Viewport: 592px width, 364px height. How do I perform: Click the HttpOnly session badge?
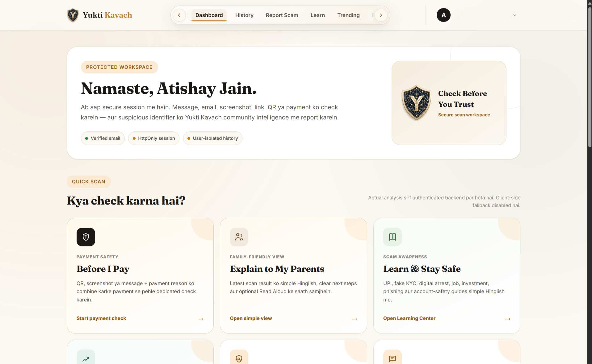pos(154,138)
